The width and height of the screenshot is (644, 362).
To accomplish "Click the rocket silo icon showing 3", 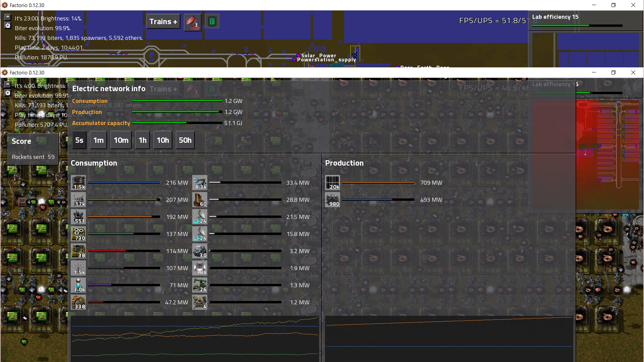I will point(193,22).
